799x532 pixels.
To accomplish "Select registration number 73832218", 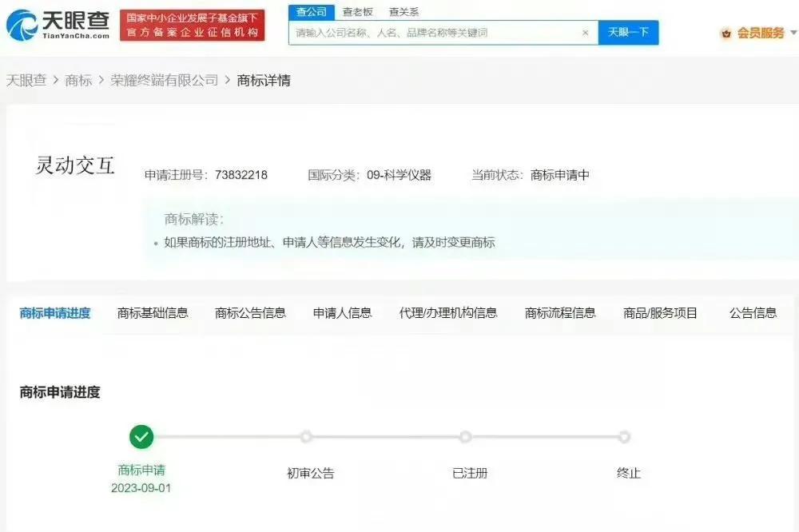I will click(x=241, y=175).
